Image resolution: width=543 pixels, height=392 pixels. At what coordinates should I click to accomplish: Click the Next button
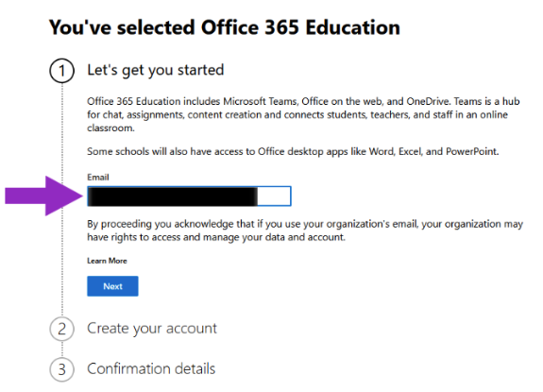click(112, 286)
